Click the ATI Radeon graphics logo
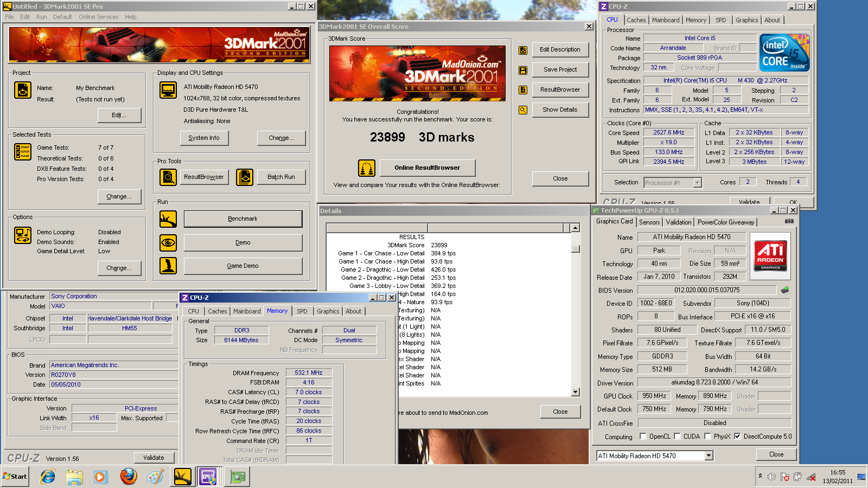The width and height of the screenshot is (868, 488). click(x=770, y=256)
